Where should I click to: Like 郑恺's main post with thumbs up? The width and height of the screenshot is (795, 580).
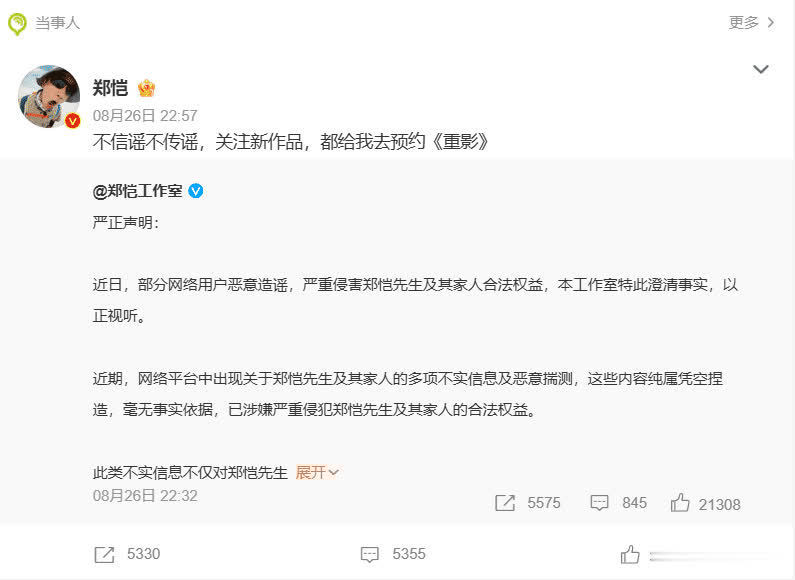point(630,555)
